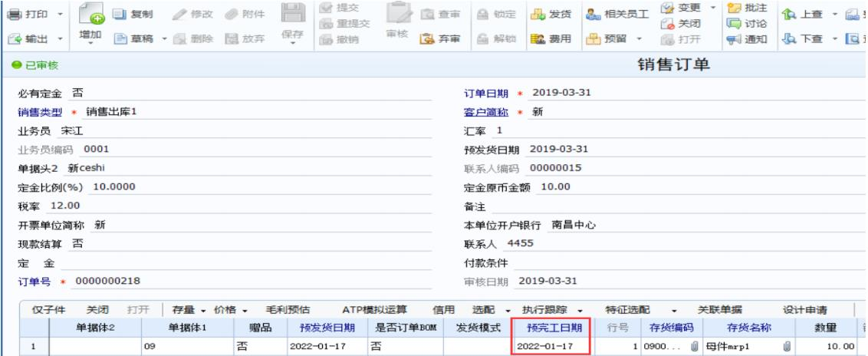
Task: Select the ATP模拟运算 menu item
Action: [374, 310]
